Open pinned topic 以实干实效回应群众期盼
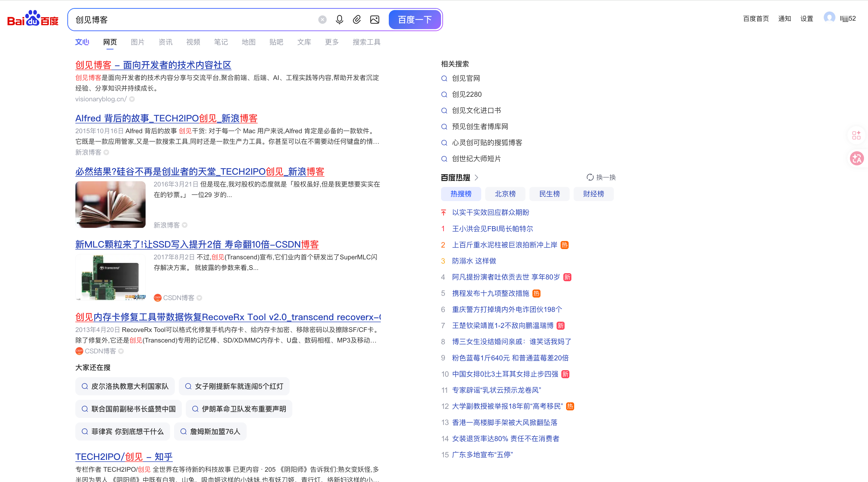The height and width of the screenshot is (482, 868). click(x=491, y=212)
